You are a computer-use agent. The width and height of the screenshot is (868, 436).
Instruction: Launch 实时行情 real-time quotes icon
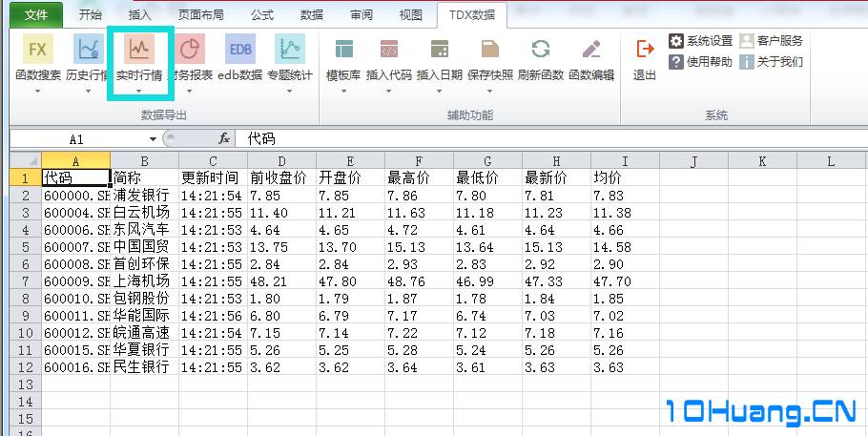tap(139, 49)
